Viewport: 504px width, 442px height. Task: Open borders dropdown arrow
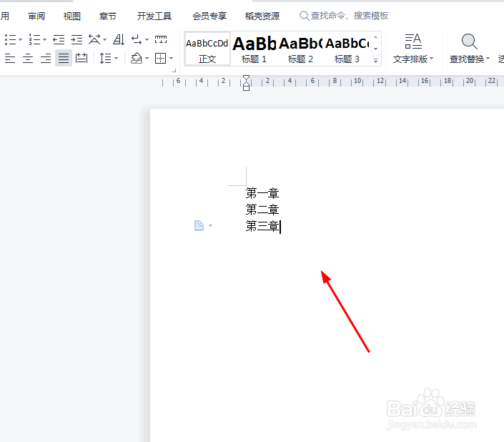[172, 59]
